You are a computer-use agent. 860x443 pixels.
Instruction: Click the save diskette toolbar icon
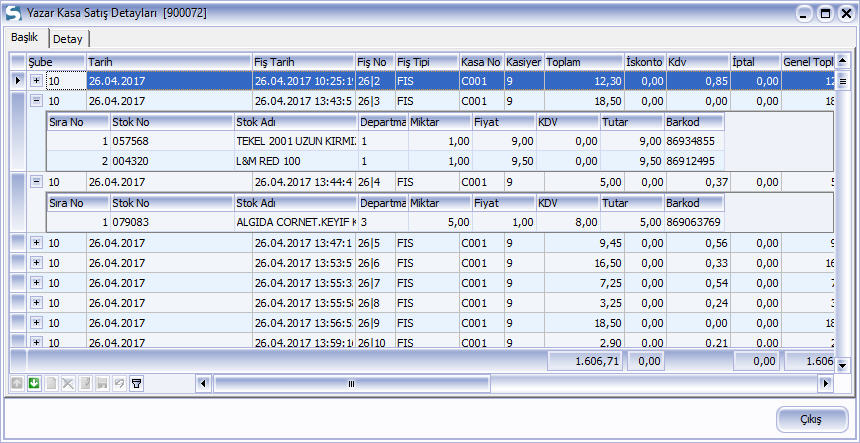coord(103,383)
